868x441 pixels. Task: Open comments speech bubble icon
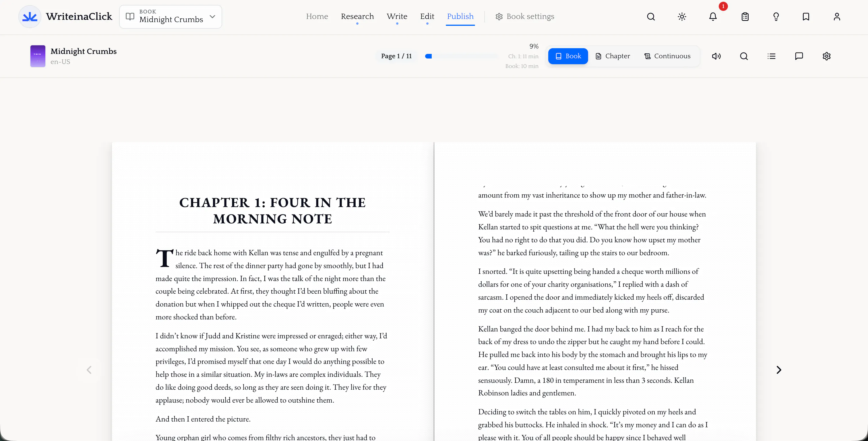799,56
